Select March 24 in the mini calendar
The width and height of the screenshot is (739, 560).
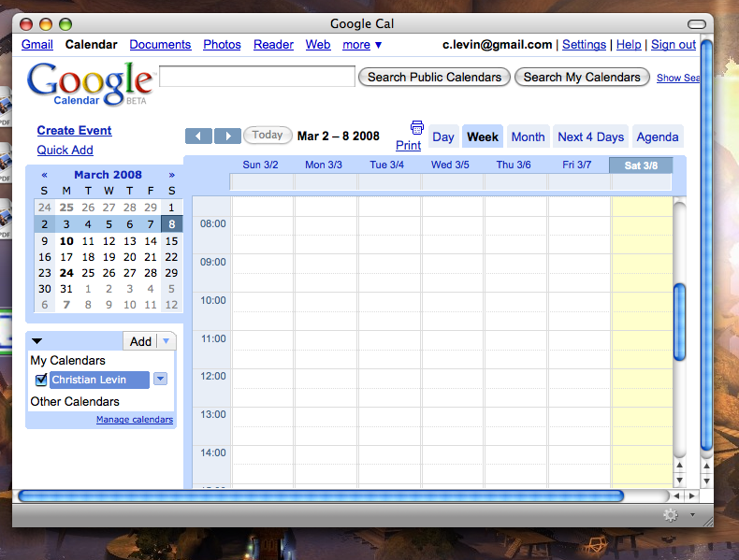(x=66, y=273)
